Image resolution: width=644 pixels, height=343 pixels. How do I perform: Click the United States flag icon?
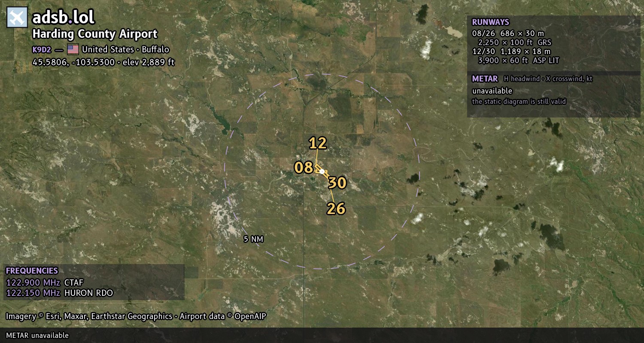point(73,49)
